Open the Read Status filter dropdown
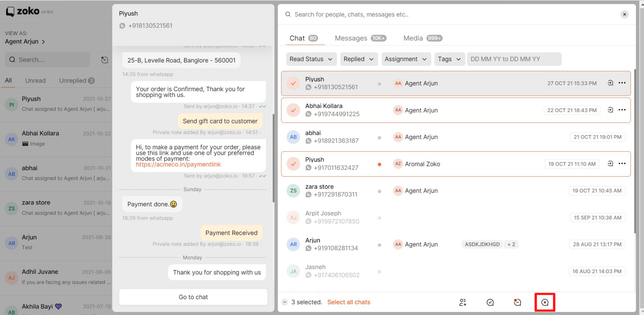644x315 pixels. click(311, 59)
